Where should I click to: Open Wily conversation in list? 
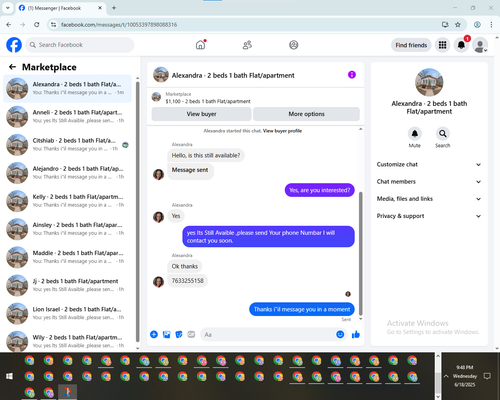[x=68, y=341]
